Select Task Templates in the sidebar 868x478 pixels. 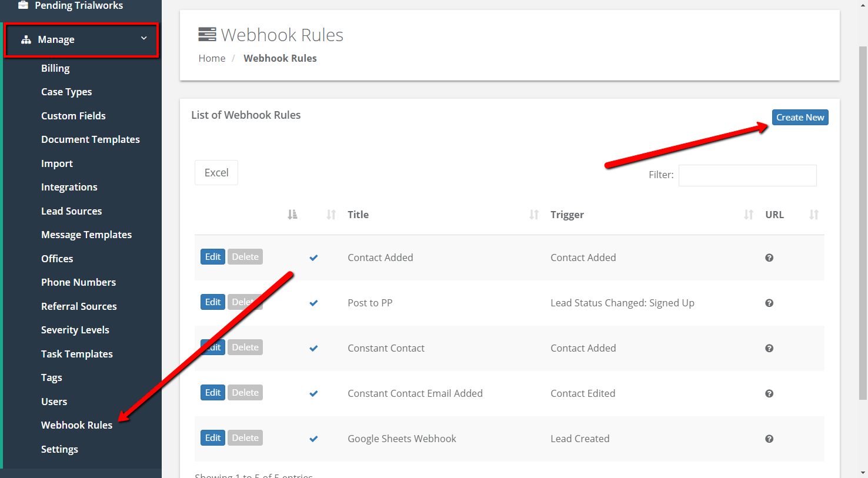[x=76, y=353]
